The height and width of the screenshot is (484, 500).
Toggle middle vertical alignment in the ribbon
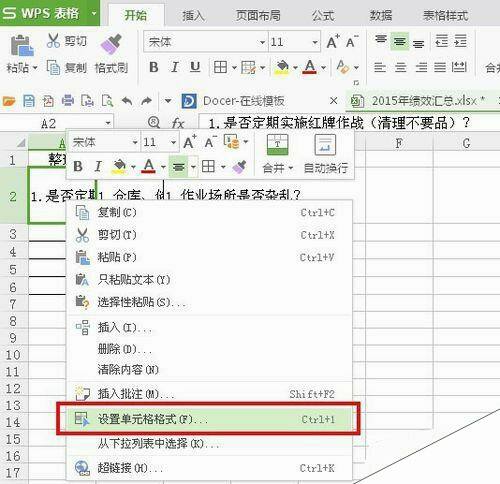pos(399,41)
